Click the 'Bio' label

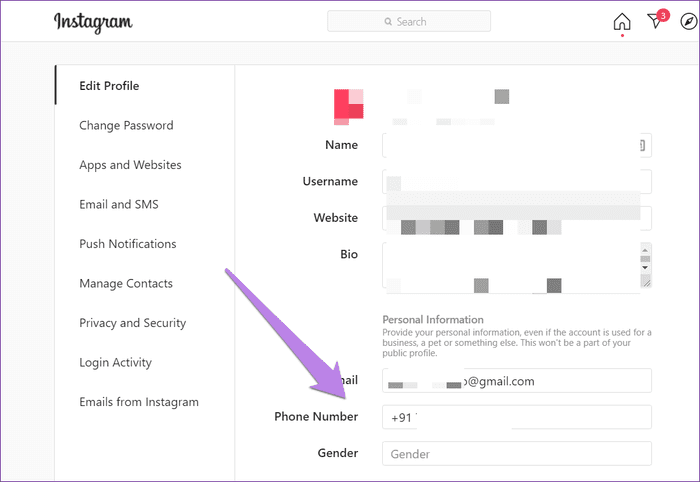349,254
